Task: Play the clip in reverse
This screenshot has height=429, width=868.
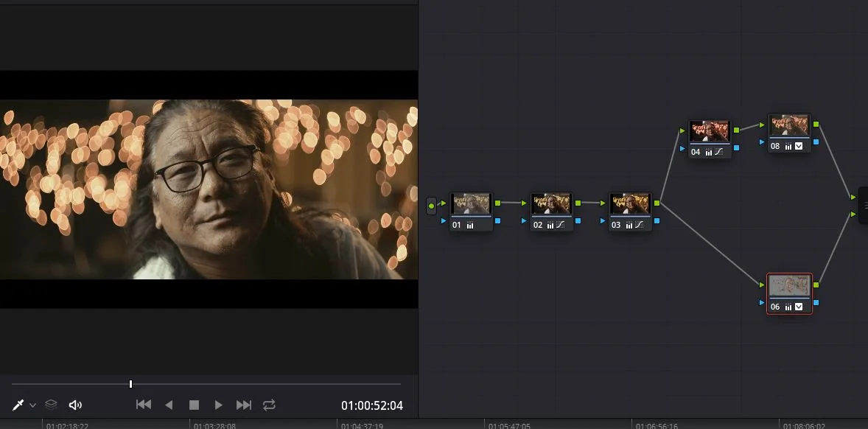Action: pyautogui.click(x=169, y=405)
